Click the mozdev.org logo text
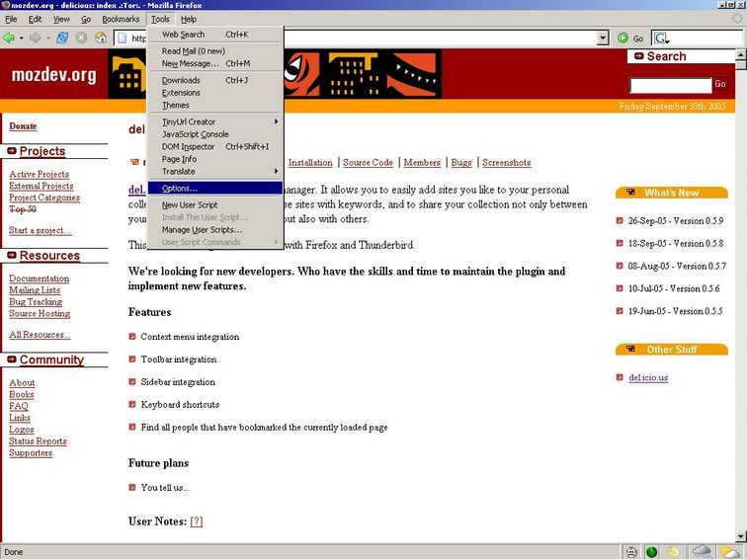Viewport: 747px width, 560px height. 53,75
